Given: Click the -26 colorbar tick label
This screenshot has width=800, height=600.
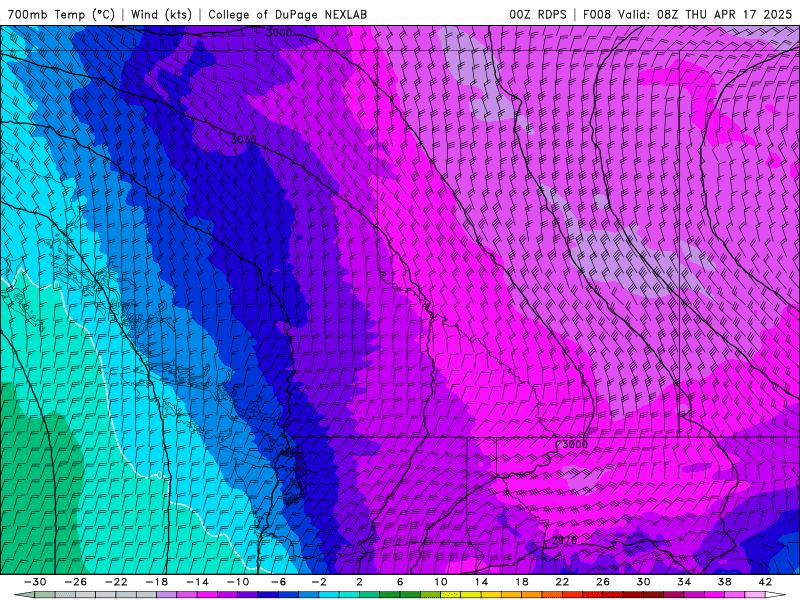Looking at the screenshot, I should point(76,582).
